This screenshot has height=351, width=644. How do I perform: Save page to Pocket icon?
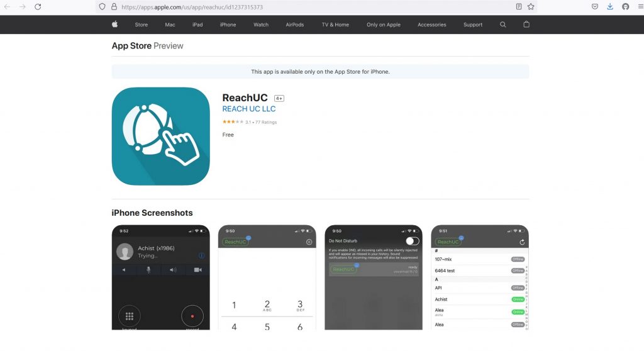[595, 6]
